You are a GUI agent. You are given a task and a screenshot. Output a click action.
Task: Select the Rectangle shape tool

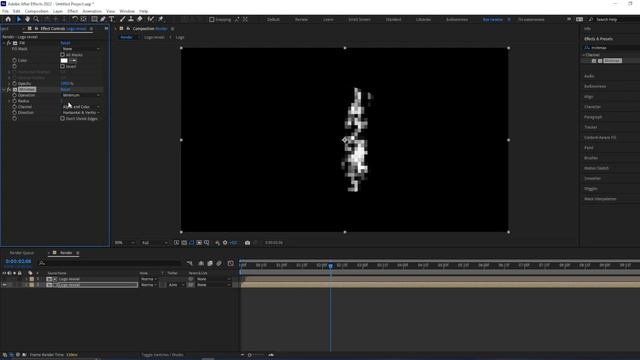(94, 19)
